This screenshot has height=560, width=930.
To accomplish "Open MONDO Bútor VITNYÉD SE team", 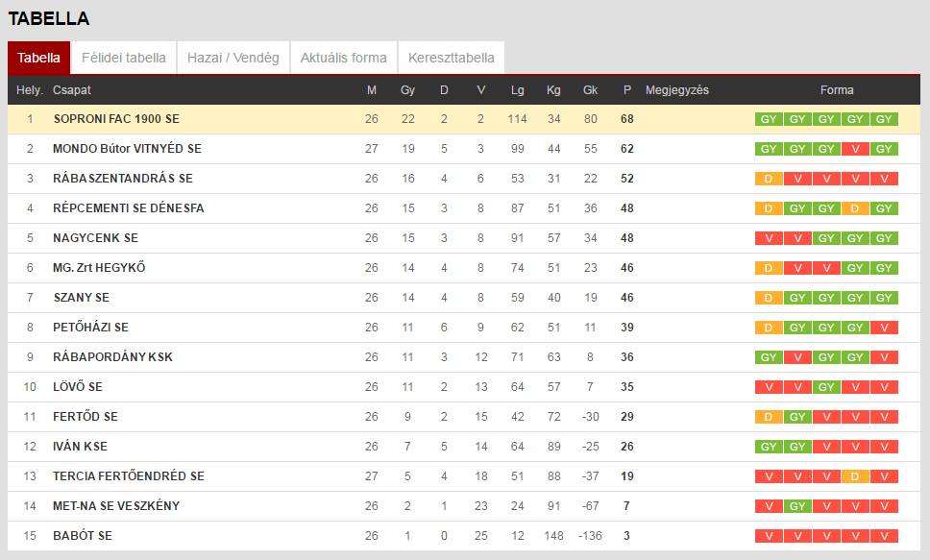I will tap(127, 148).
